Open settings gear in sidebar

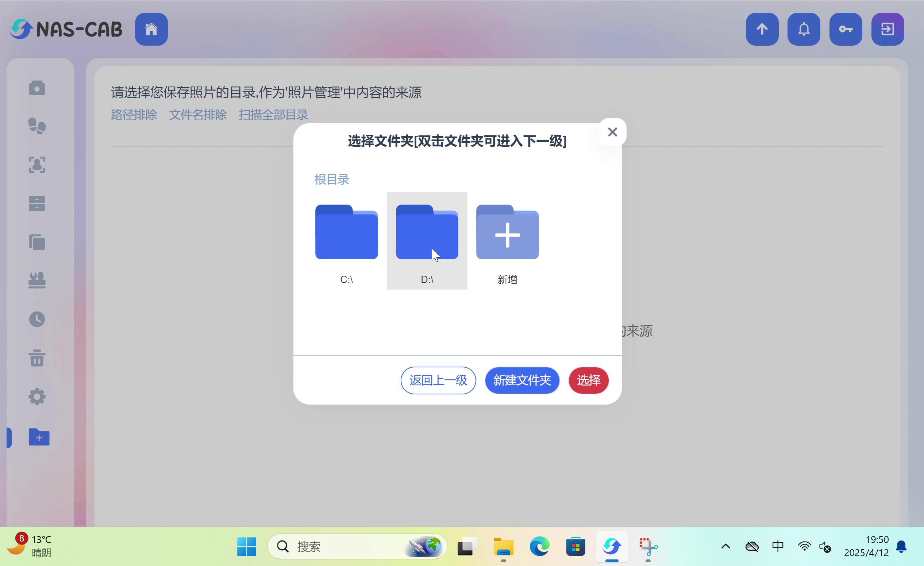tap(37, 396)
